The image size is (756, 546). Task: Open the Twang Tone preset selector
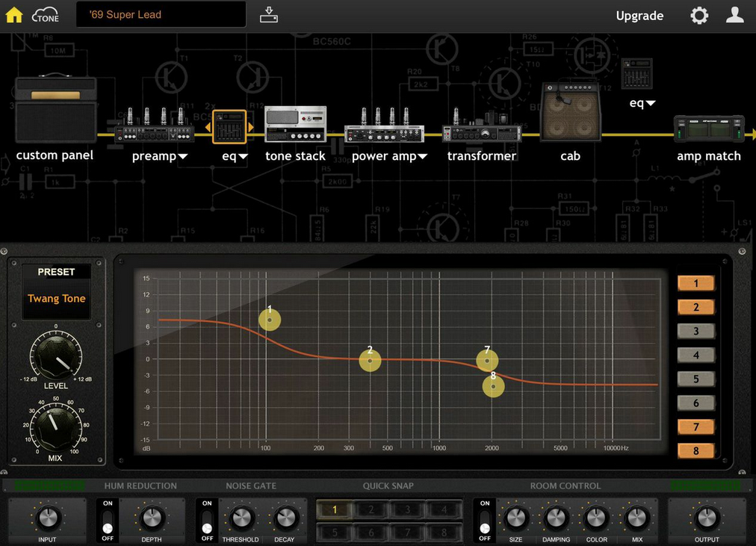tap(57, 298)
